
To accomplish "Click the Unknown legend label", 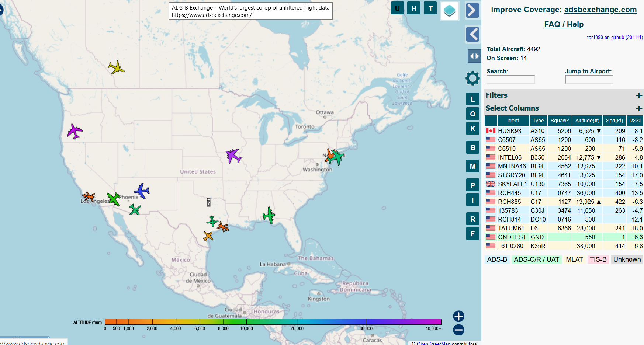I will point(627,259).
